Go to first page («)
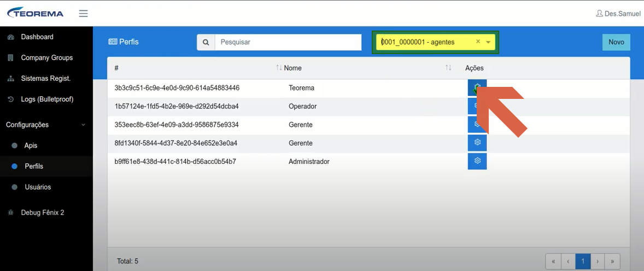Screen dimensions: 644x271 553,261
